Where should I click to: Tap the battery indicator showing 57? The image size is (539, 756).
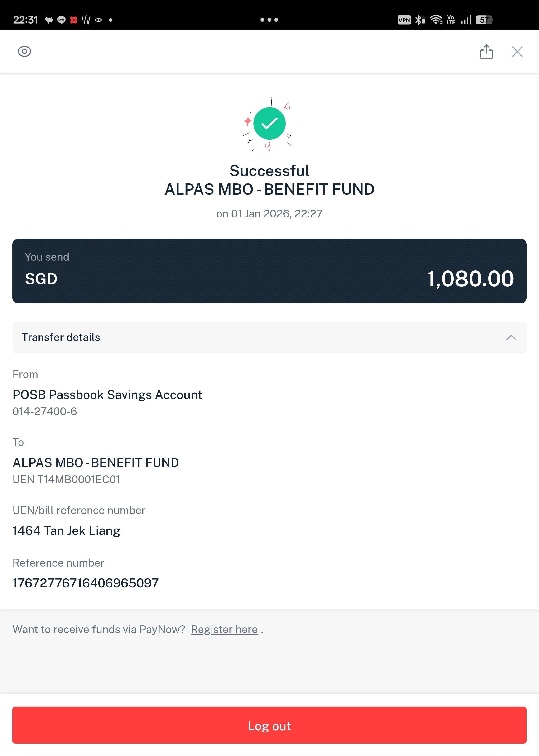pyautogui.click(x=484, y=20)
